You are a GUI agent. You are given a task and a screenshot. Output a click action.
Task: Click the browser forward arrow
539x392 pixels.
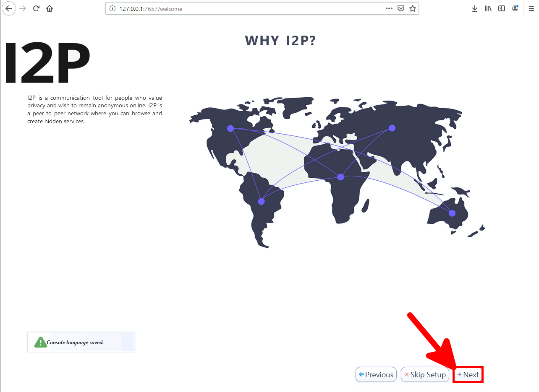pos(23,8)
